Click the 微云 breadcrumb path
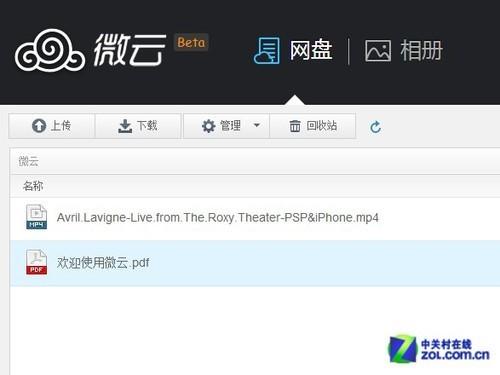Viewport: 500px width, 375px height. pyautogui.click(x=28, y=161)
